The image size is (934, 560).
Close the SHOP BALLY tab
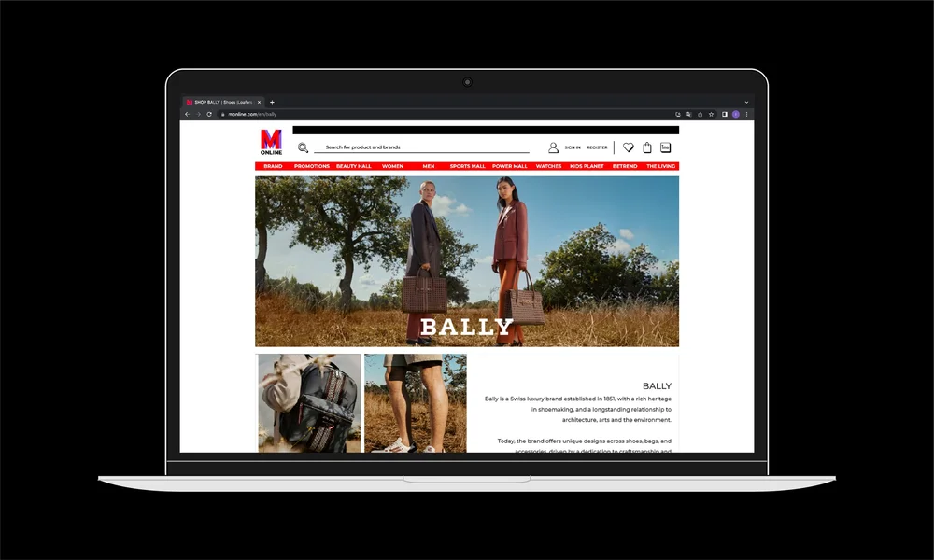259,103
